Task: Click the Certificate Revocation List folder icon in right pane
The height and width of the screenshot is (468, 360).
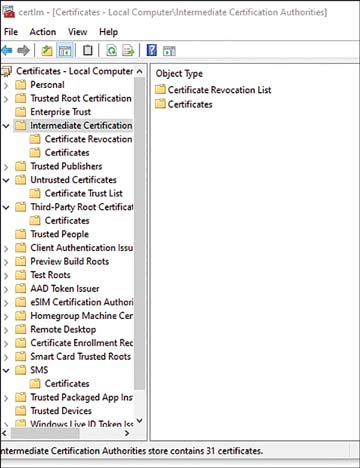Action: click(x=160, y=89)
